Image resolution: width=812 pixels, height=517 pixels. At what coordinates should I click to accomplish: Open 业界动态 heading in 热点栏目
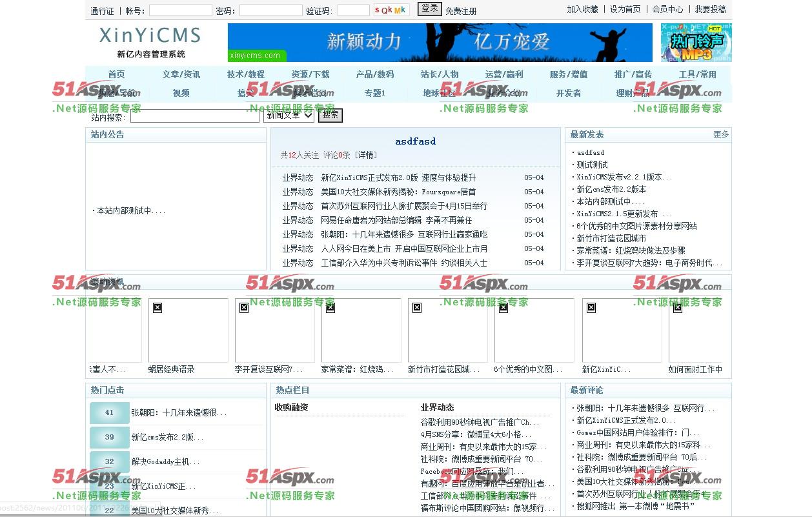[x=437, y=407]
